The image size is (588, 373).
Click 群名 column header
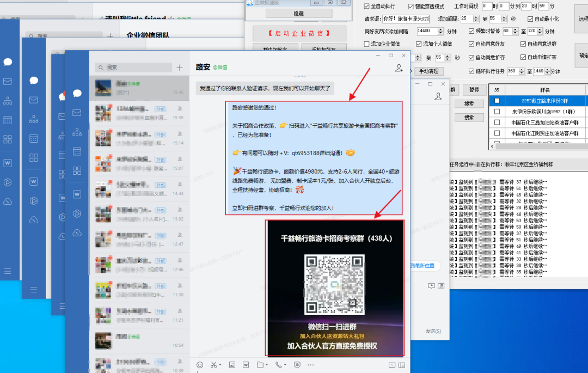pyautogui.click(x=545, y=90)
